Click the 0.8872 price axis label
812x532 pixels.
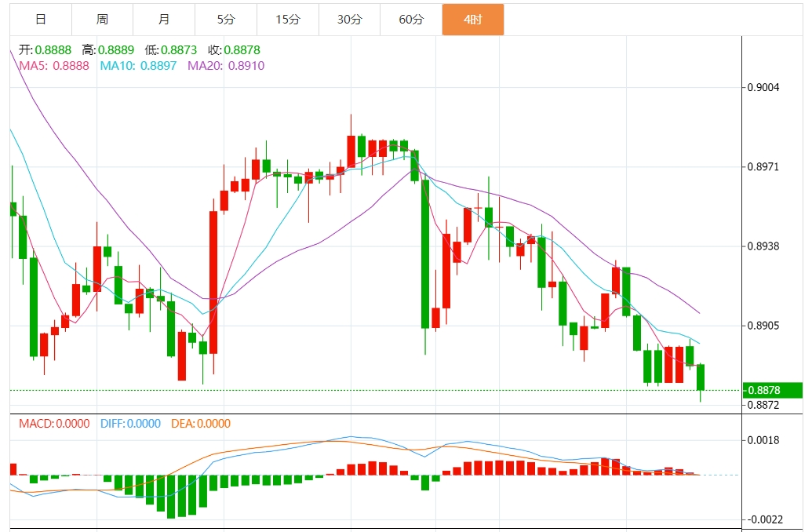click(x=763, y=405)
